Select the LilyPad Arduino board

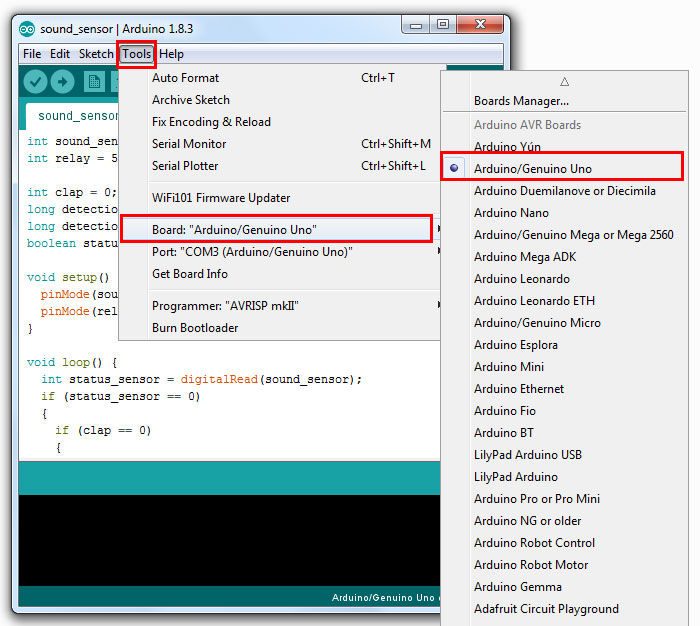[565, 477]
